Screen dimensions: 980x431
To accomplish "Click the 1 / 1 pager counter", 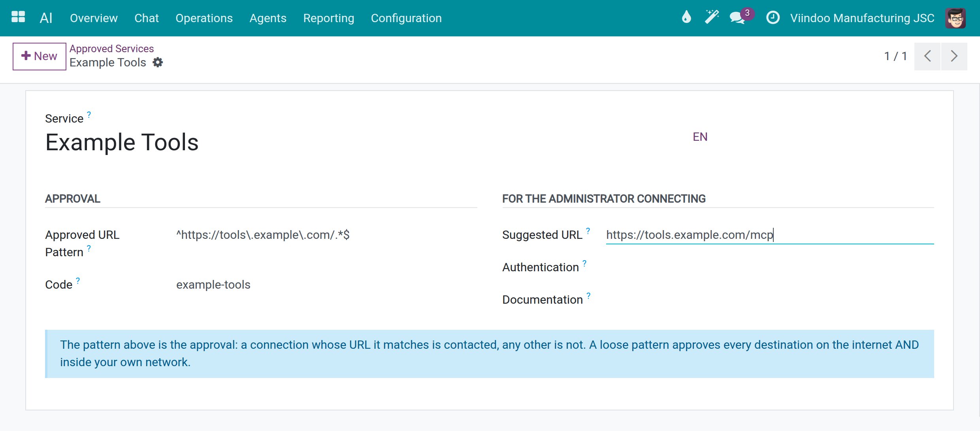I will (895, 56).
